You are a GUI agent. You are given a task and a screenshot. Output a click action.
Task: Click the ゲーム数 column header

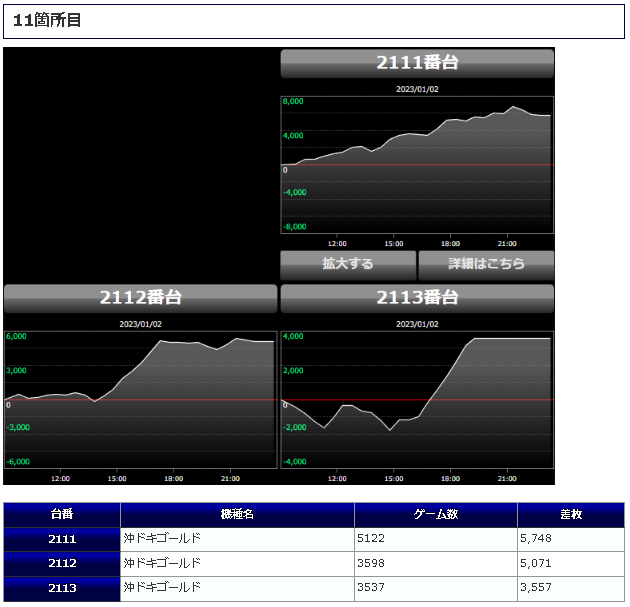coord(436,515)
